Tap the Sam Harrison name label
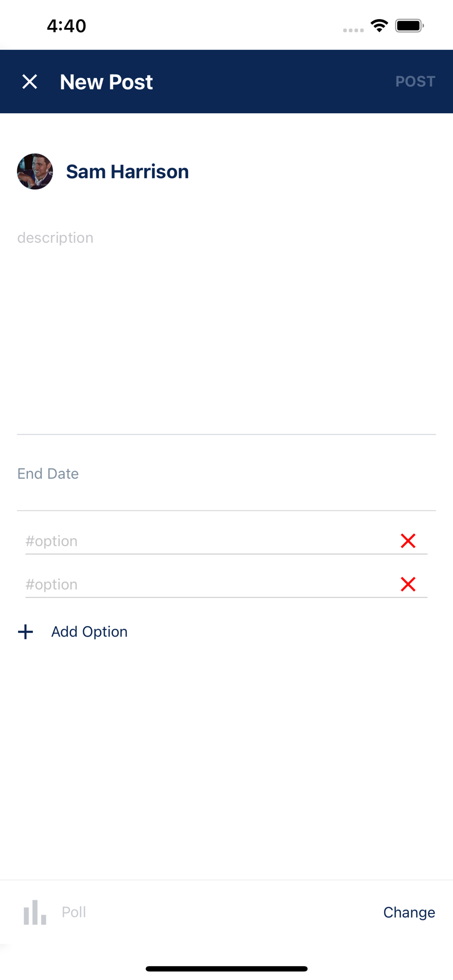453x980 pixels. (127, 171)
